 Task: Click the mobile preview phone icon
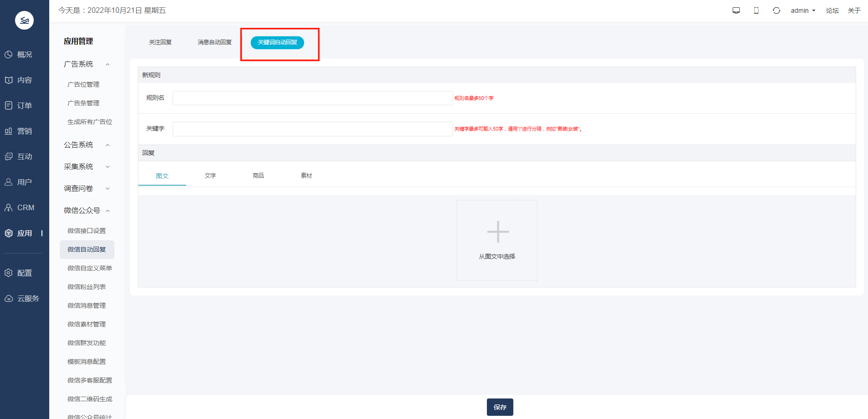coord(756,10)
